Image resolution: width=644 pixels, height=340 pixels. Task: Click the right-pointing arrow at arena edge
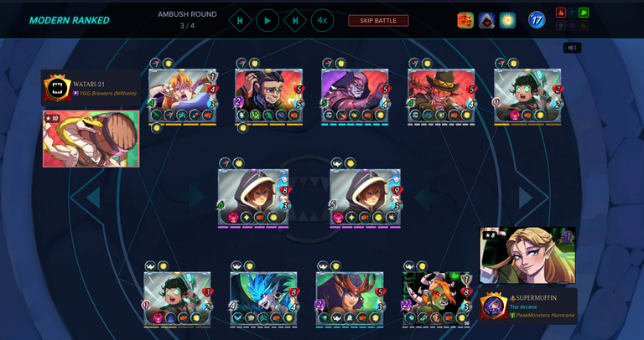[525, 198]
